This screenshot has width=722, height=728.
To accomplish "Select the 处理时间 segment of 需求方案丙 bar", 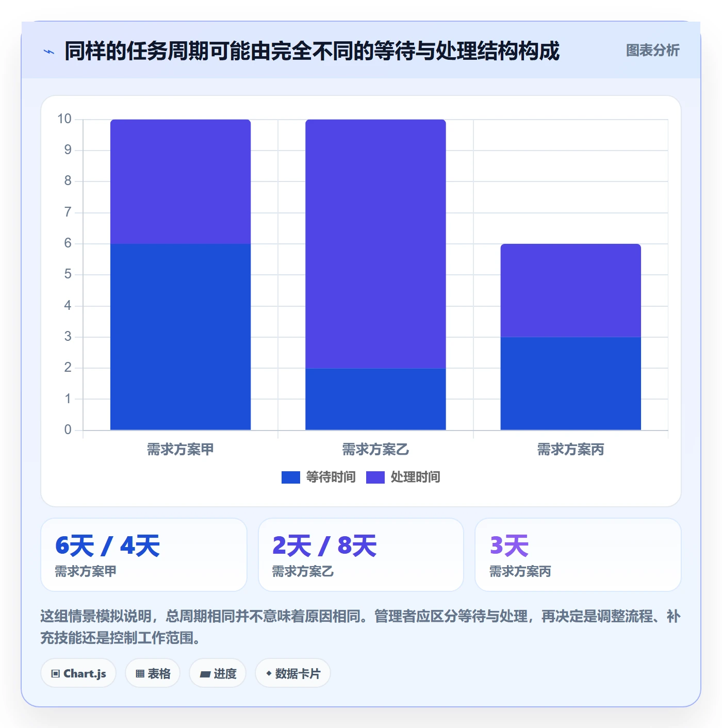I will (570, 290).
